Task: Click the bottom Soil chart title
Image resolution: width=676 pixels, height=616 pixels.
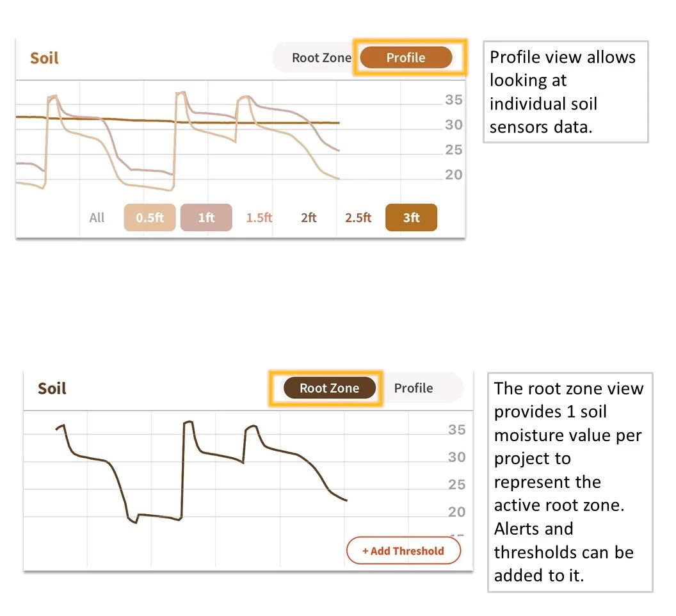Action: click(52, 389)
